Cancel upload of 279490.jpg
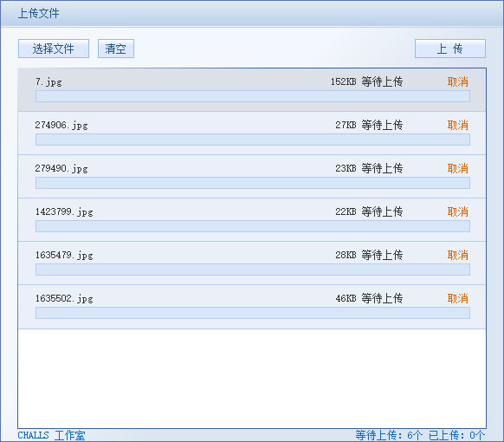 coord(458,168)
